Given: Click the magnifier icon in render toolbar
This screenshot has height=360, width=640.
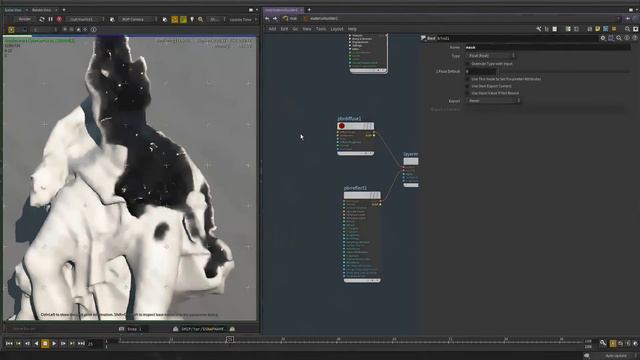Looking at the screenshot, I should [x=200, y=19].
